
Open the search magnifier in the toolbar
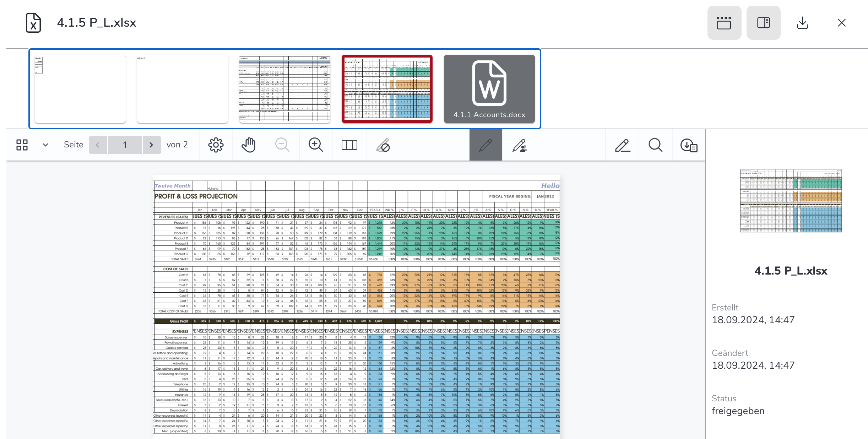click(x=655, y=145)
